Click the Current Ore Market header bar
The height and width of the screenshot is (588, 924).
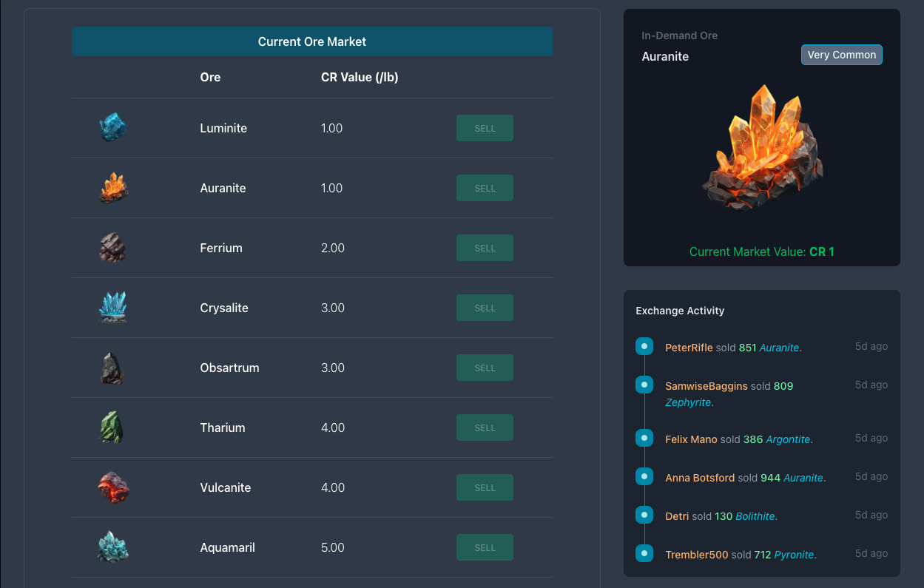click(x=312, y=41)
